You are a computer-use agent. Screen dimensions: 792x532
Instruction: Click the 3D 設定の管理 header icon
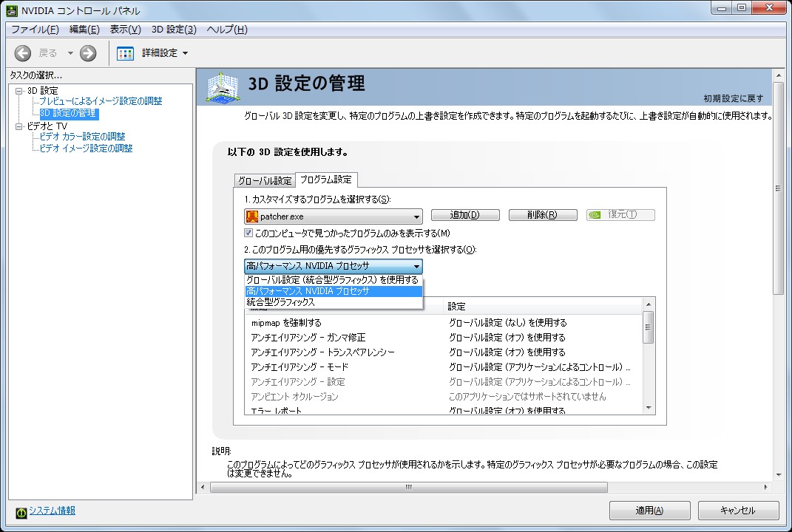(x=223, y=88)
